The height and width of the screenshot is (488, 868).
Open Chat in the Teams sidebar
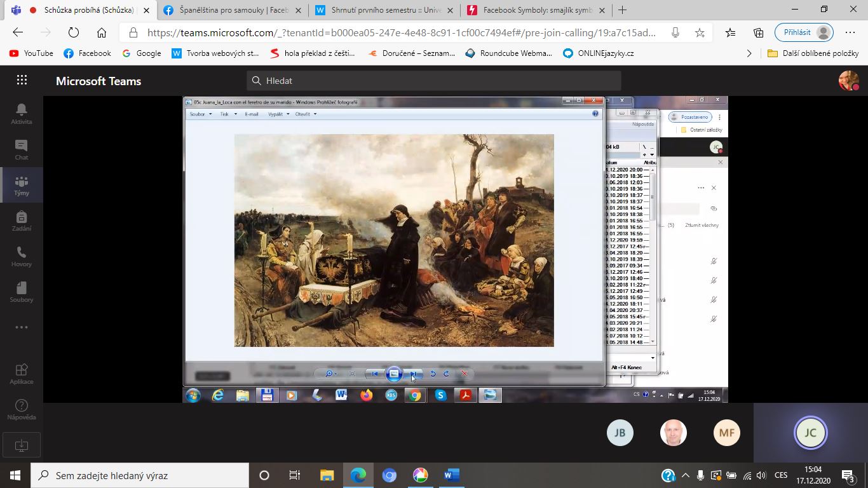tap(22, 149)
